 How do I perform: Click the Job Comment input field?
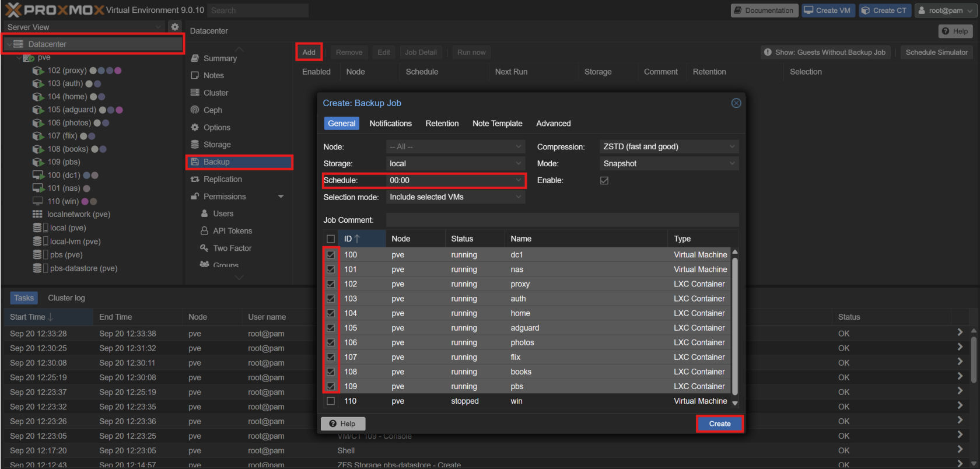point(562,220)
